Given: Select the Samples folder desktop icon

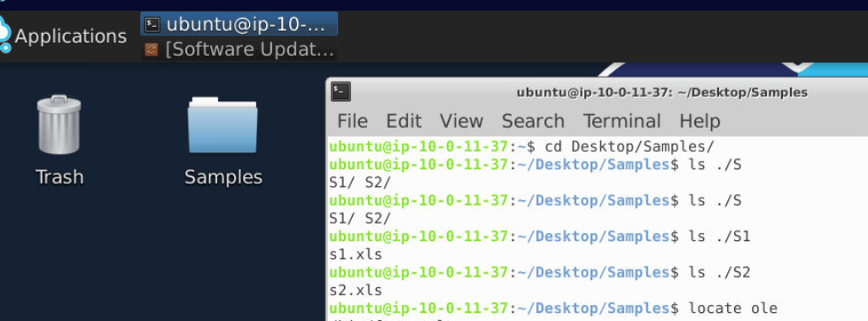Looking at the screenshot, I should tap(223, 125).
